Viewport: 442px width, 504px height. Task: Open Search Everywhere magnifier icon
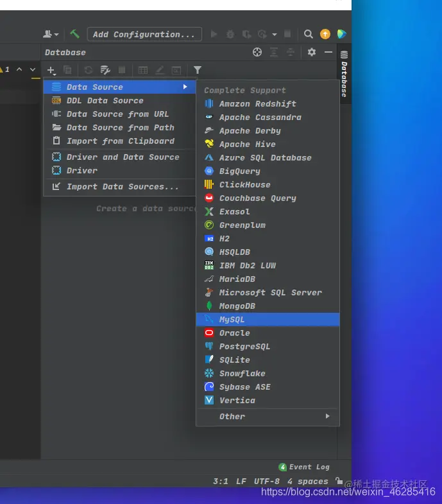pos(309,34)
